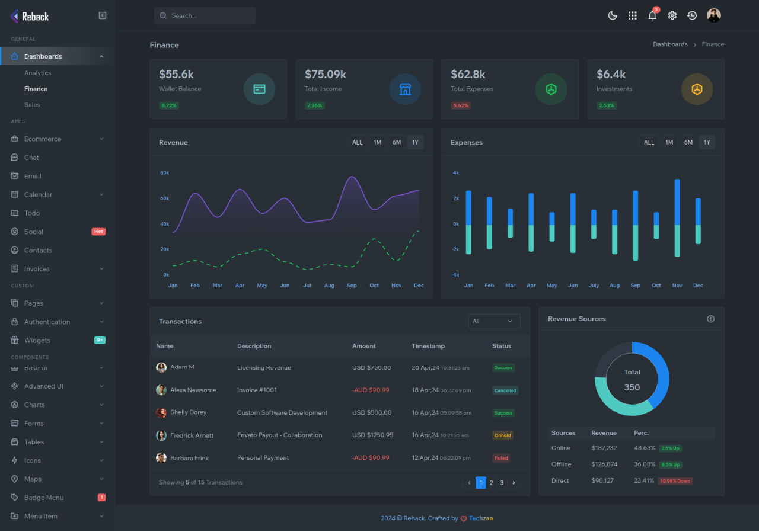Click Envato Payout - Collaboration description
Image resolution: width=759 pixels, height=532 pixels.
(x=280, y=435)
